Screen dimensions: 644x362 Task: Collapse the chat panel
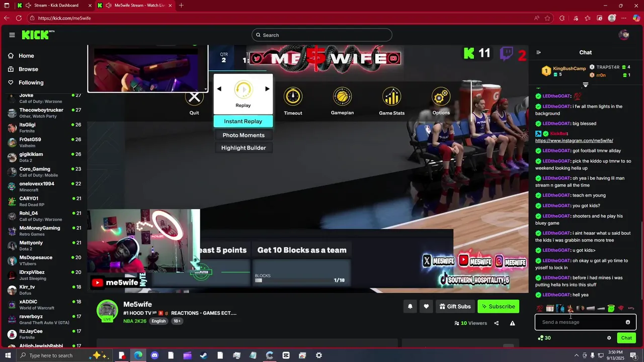[x=538, y=52]
